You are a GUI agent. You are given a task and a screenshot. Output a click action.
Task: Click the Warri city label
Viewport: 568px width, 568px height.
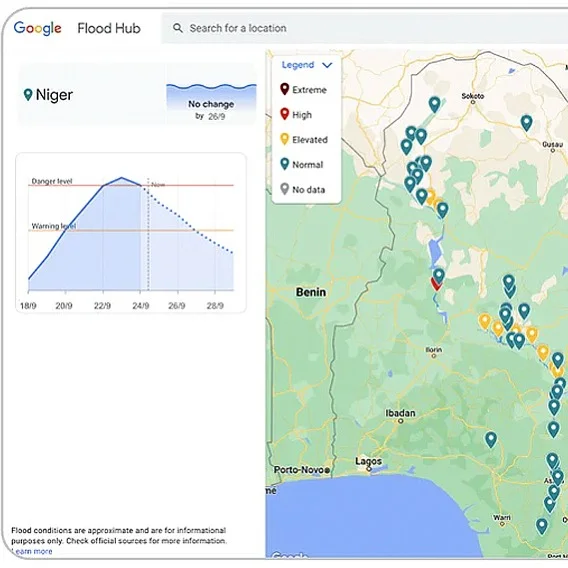[x=502, y=517]
